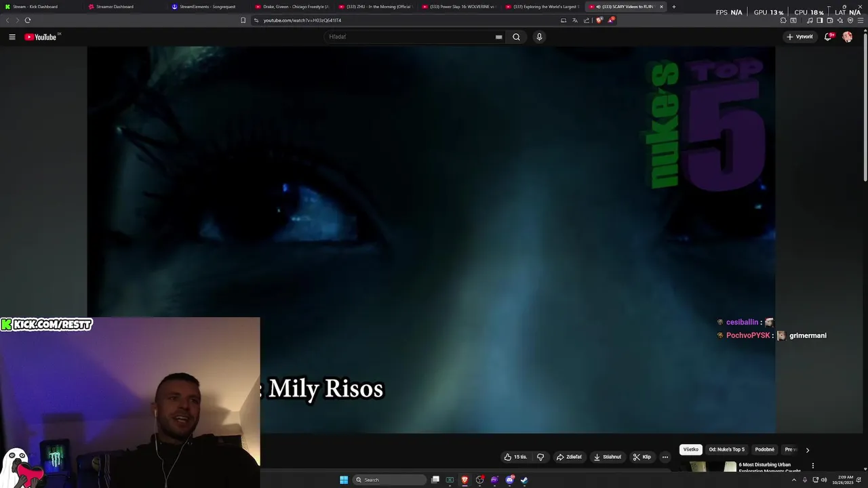Select the Od: Nuke's Top 5 chip

coord(727,449)
